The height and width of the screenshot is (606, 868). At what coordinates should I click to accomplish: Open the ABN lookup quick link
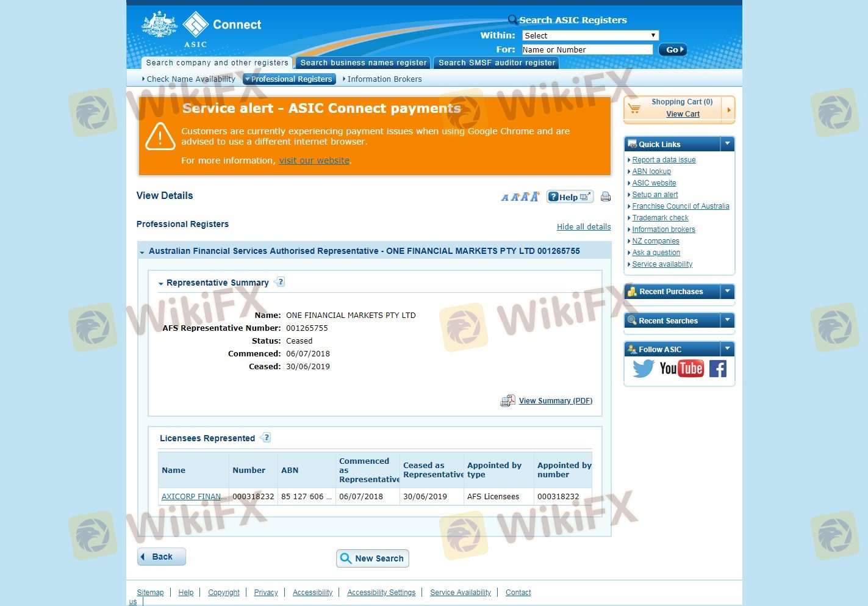(x=651, y=171)
